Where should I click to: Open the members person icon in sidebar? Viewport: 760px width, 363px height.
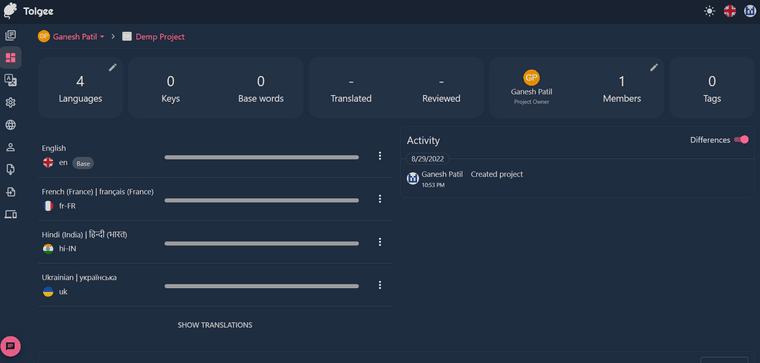pos(10,147)
